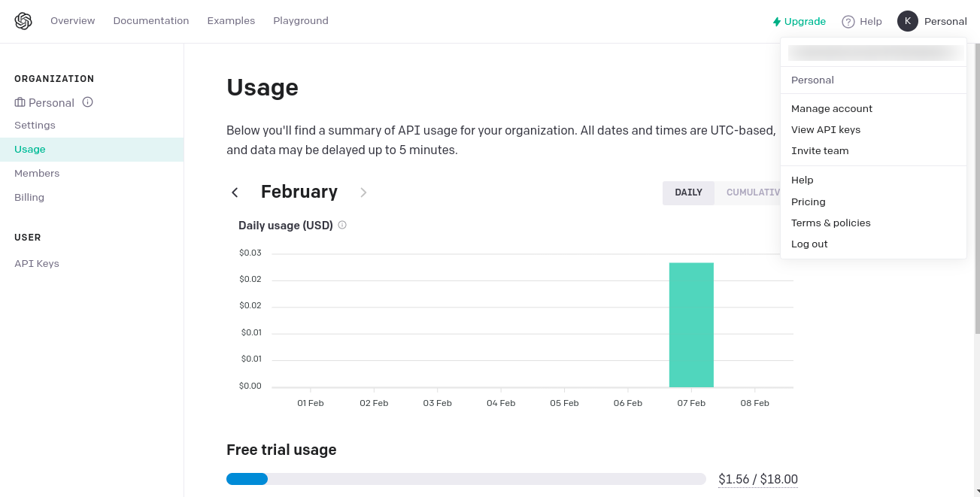This screenshot has width=980, height=497.
Task: Select Manage account from profile menu
Action: click(x=831, y=108)
